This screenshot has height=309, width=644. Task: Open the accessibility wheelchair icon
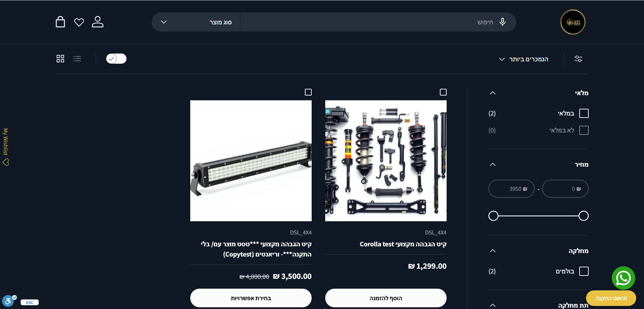coord(8,301)
